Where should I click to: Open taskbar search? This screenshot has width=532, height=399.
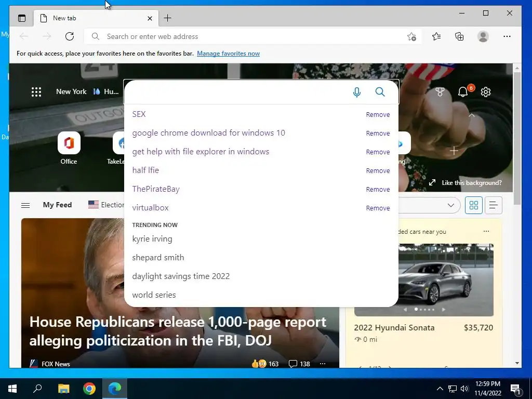(x=37, y=389)
